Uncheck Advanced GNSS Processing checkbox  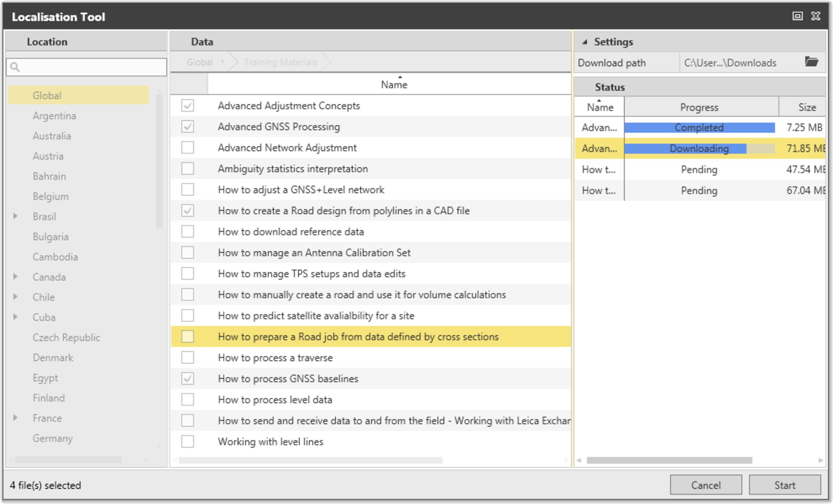188,127
